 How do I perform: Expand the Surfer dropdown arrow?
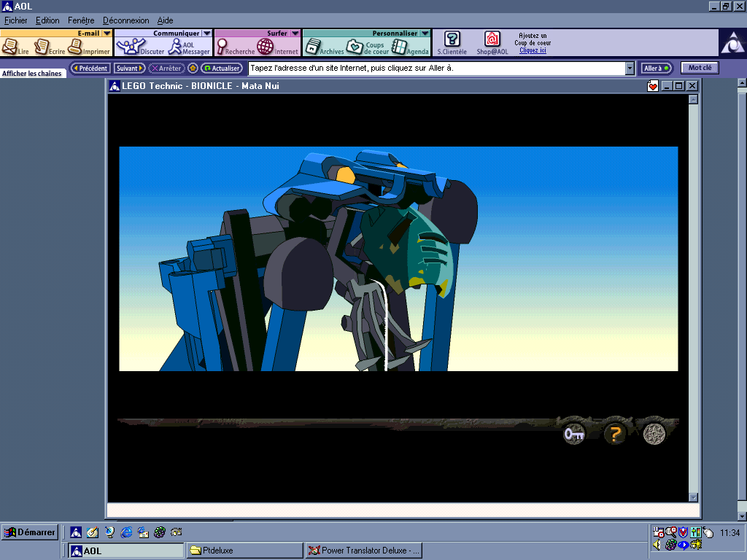[295, 34]
